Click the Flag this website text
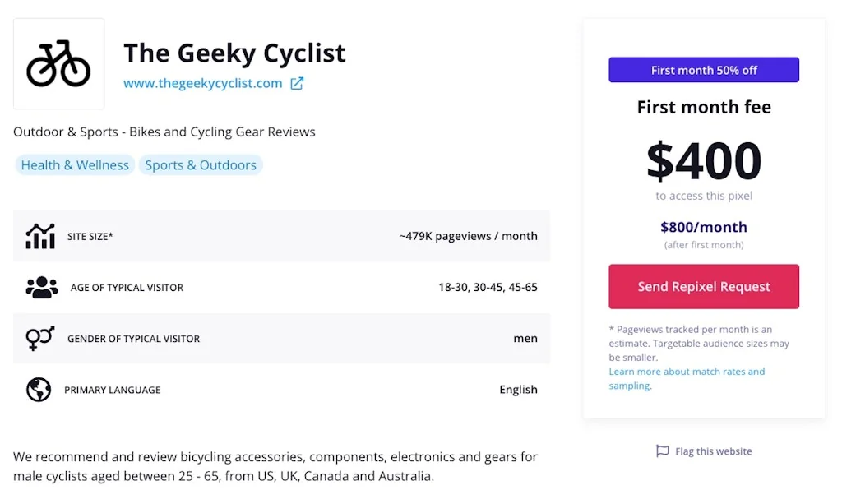Image resolution: width=842 pixels, height=504 pixels. tap(713, 451)
